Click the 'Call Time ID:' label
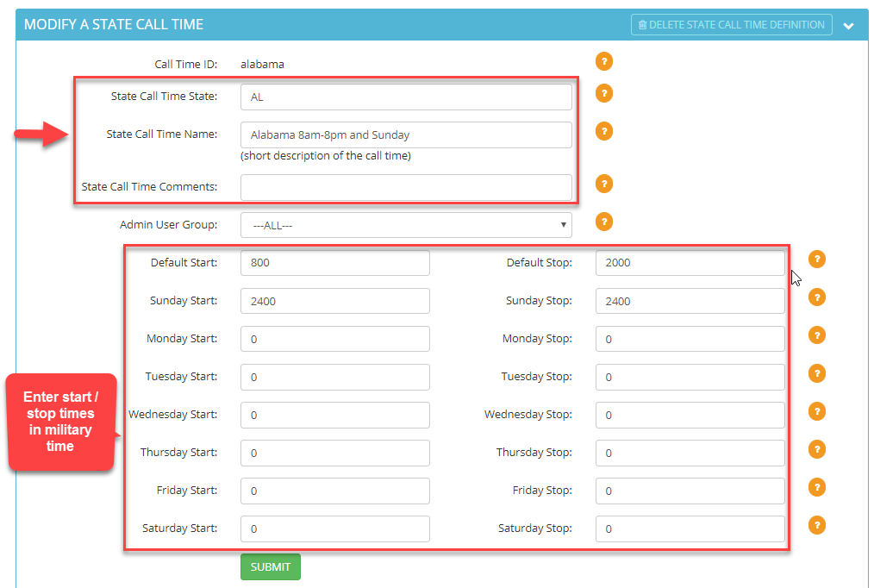 click(185, 64)
